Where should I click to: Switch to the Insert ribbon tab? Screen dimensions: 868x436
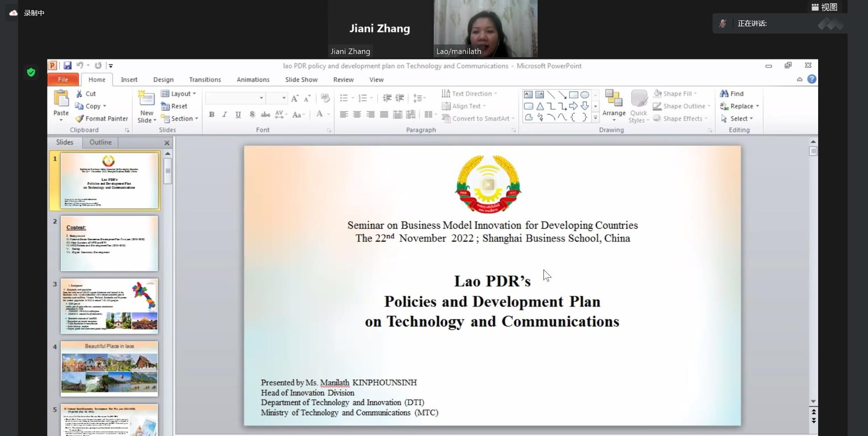coord(129,79)
